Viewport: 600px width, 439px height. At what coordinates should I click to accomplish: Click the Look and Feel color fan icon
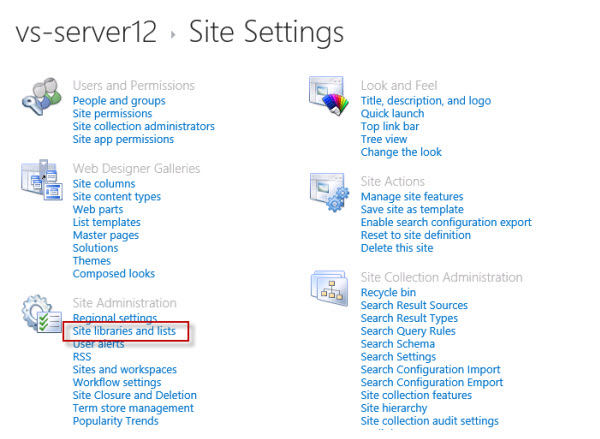tap(329, 96)
